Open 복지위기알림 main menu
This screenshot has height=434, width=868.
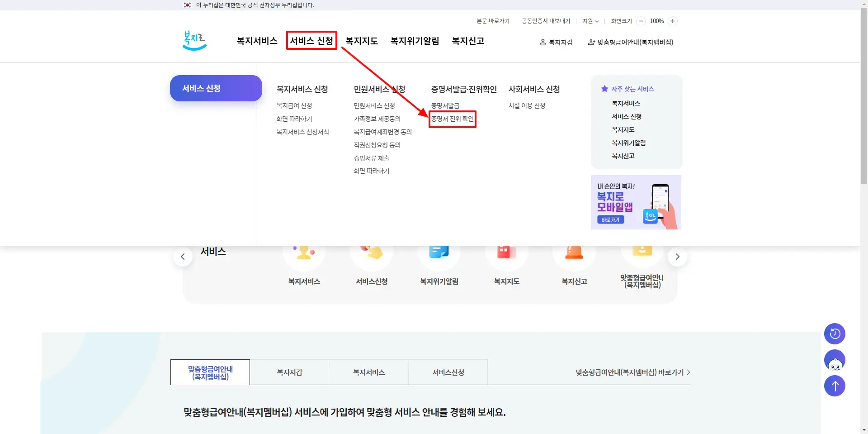point(415,41)
